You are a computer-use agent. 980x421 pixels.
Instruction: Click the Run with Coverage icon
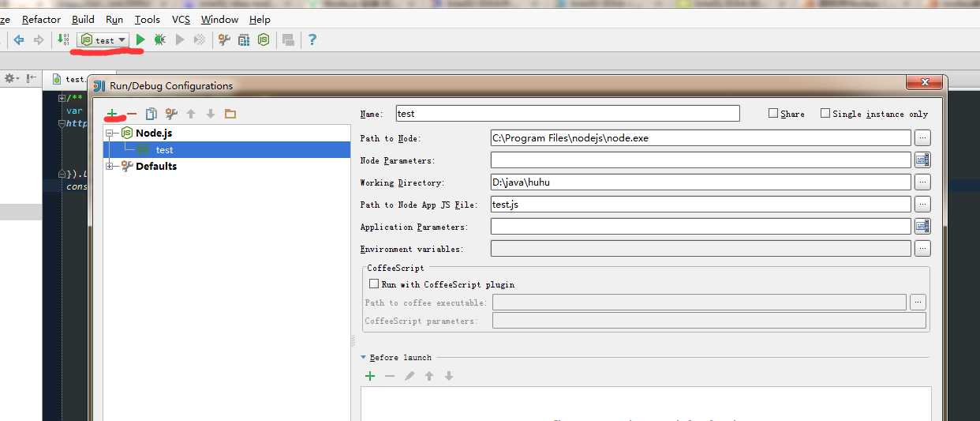(180, 39)
